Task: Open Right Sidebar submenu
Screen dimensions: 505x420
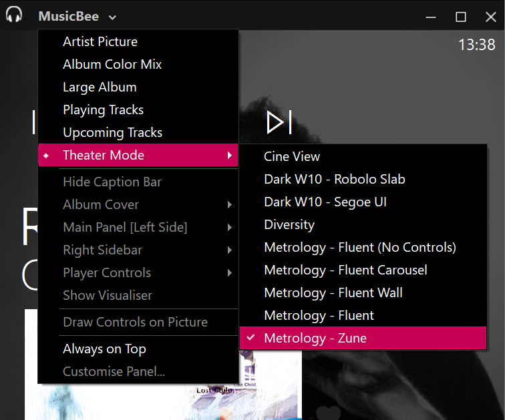Action: point(138,250)
